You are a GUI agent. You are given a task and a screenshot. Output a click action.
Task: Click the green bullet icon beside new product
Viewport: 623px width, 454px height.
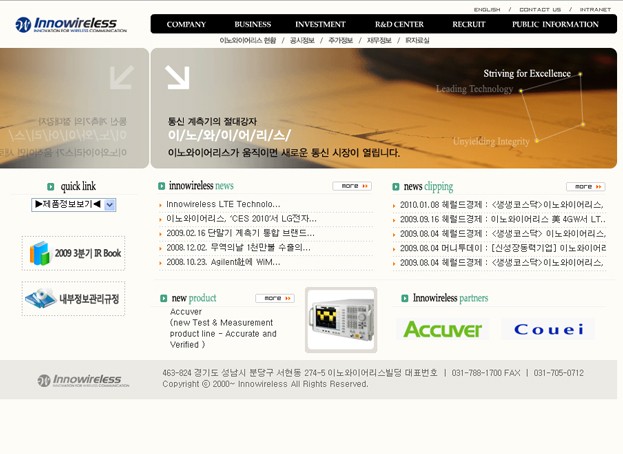coord(163,298)
